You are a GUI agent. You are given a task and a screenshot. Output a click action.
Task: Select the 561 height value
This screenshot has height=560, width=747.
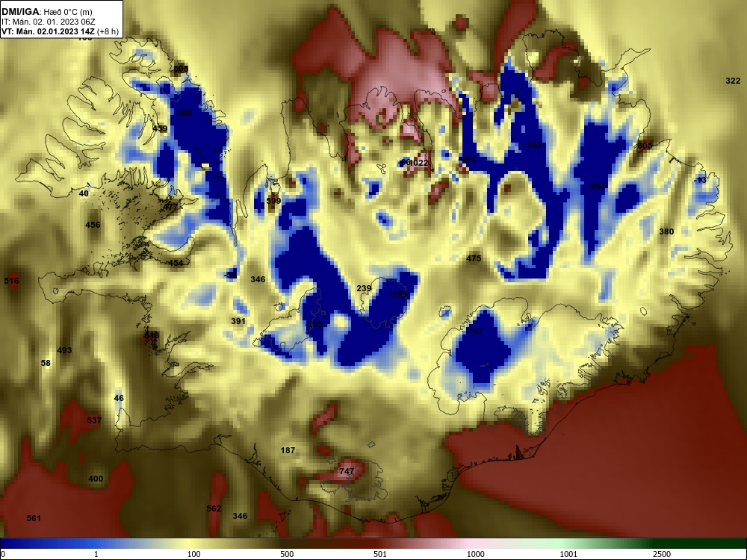point(34,518)
